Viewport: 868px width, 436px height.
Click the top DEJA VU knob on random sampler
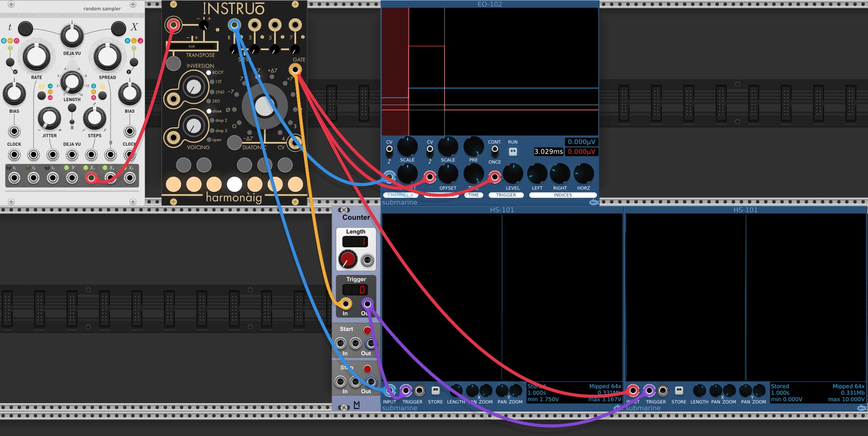tap(72, 36)
